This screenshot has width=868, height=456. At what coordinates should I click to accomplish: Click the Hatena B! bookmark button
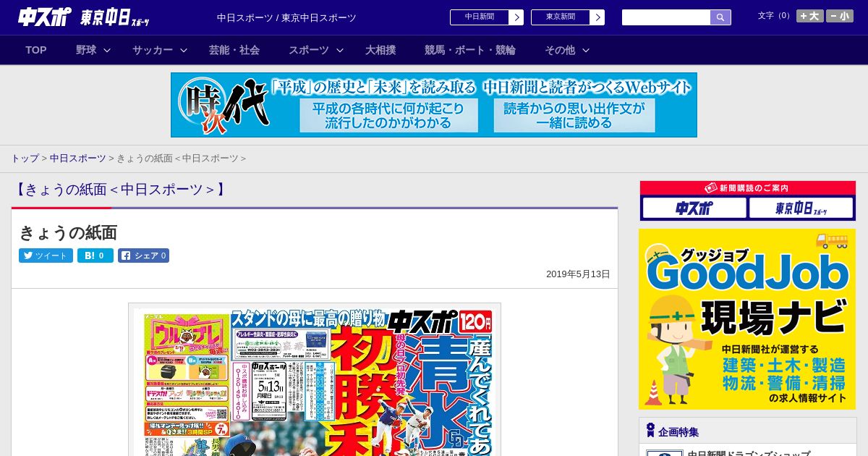(x=95, y=256)
